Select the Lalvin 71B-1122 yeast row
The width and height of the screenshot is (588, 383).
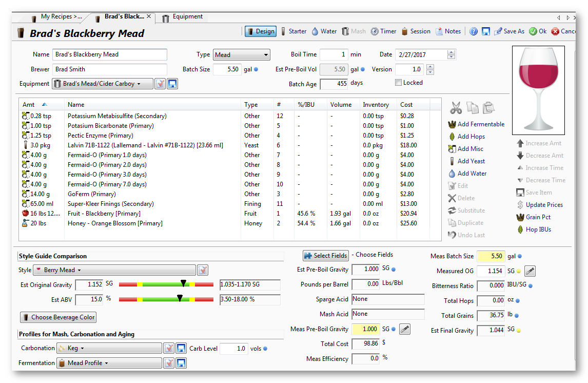pos(229,145)
